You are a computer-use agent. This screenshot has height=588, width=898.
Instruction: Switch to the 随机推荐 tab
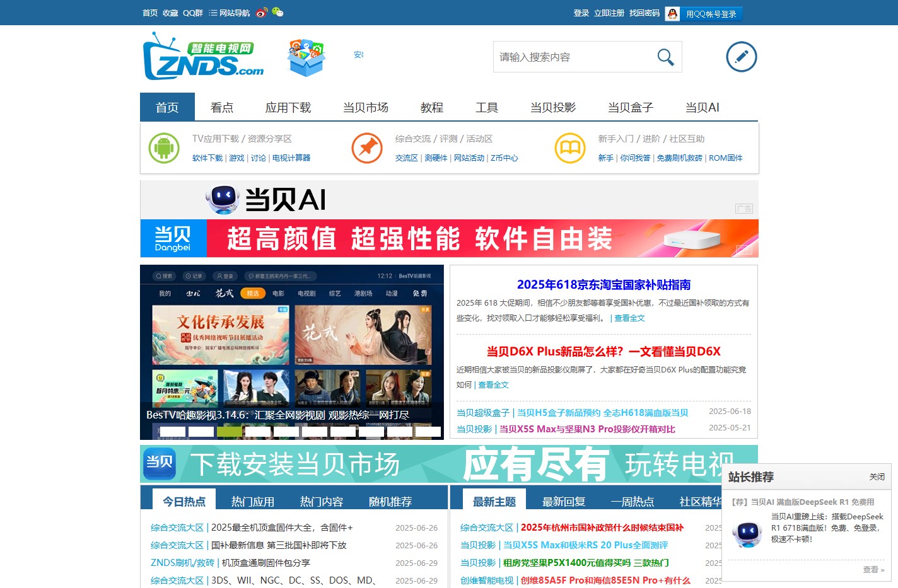(390, 501)
